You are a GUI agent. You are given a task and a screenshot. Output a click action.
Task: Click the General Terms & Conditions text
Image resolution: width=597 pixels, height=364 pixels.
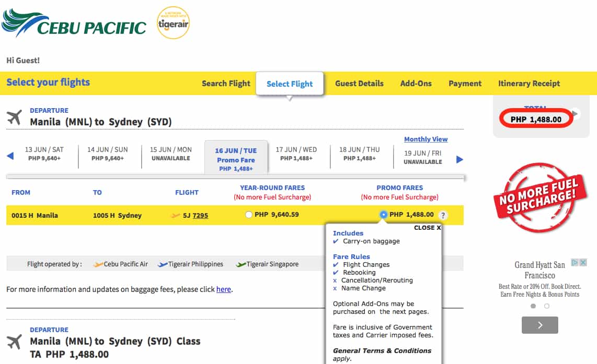click(x=382, y=351)
